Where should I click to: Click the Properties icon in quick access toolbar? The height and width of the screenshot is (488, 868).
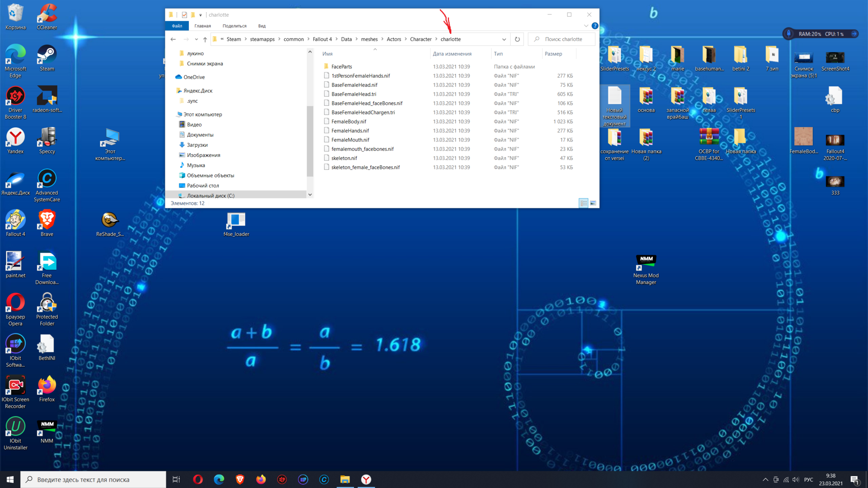click(x=184, y=15)
